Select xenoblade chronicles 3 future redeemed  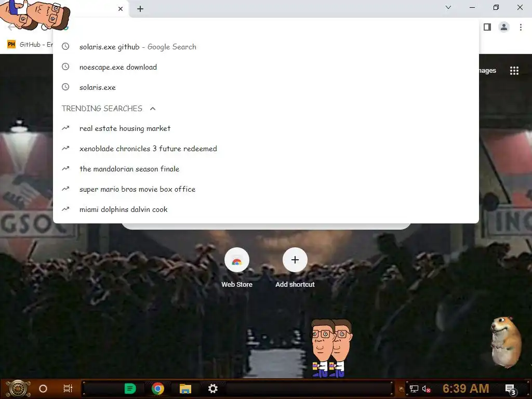[265, 149]
